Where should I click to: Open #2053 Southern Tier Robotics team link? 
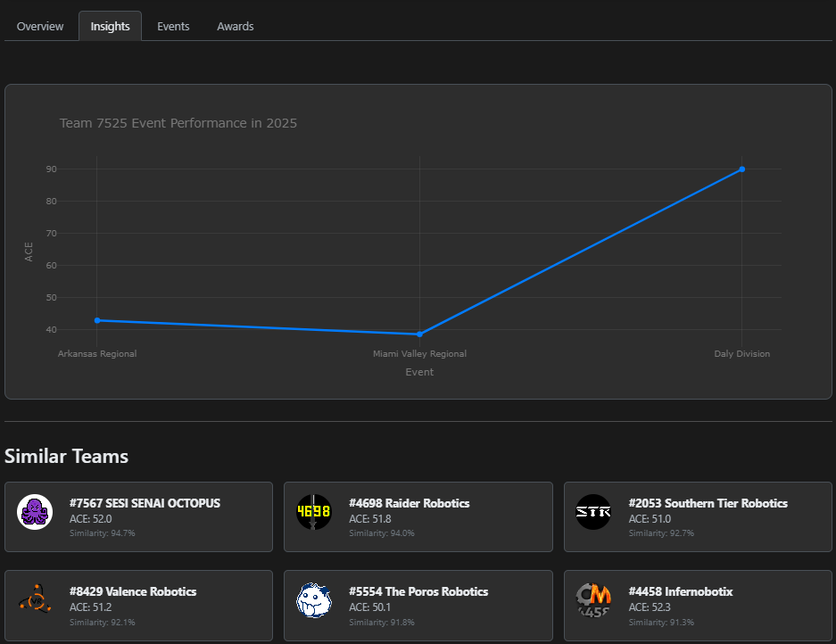(708, 503)
